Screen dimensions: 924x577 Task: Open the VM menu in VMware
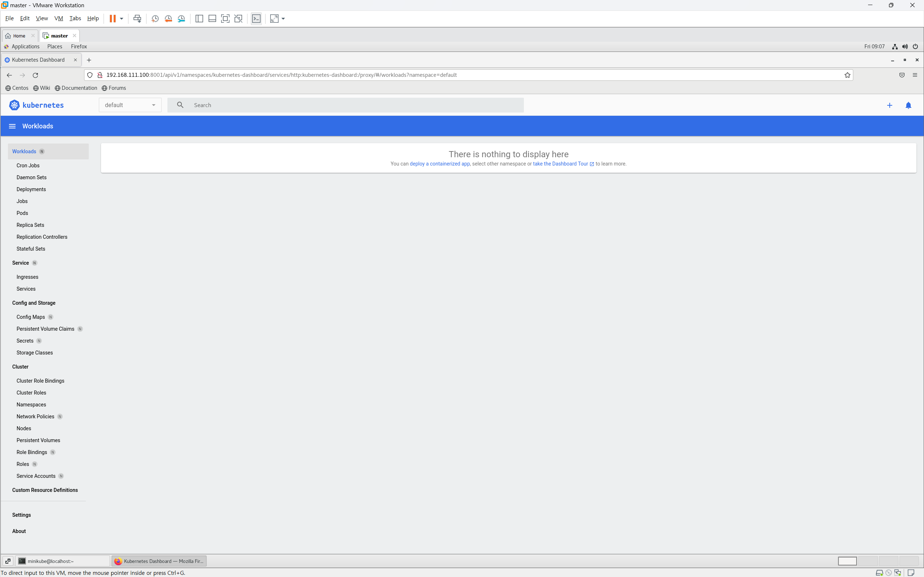[x=58, y=18]
